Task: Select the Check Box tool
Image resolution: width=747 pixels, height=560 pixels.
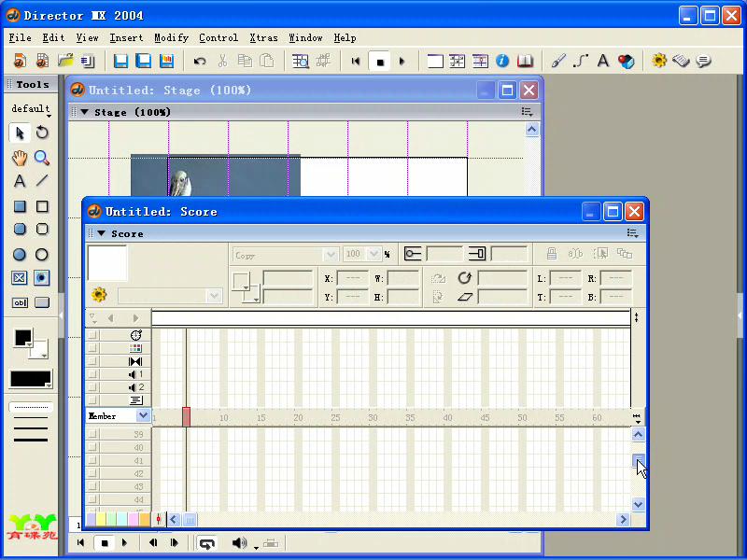Action: point(20,277)
